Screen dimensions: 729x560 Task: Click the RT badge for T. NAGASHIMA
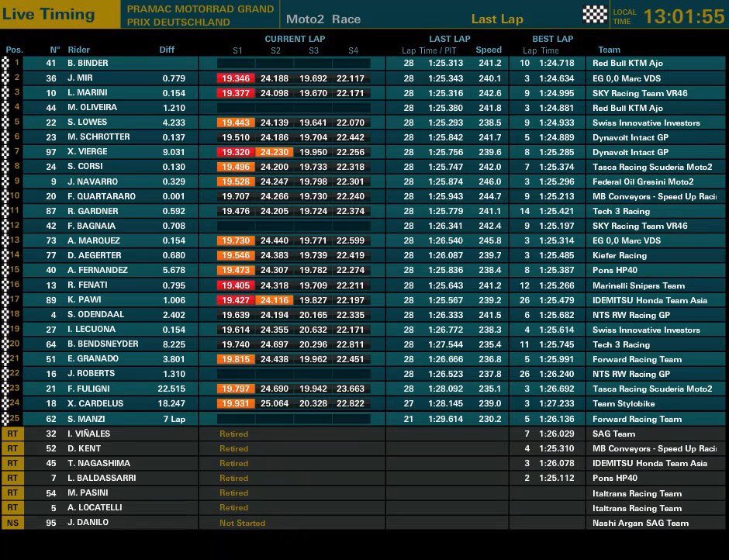(x=12, y=463)
